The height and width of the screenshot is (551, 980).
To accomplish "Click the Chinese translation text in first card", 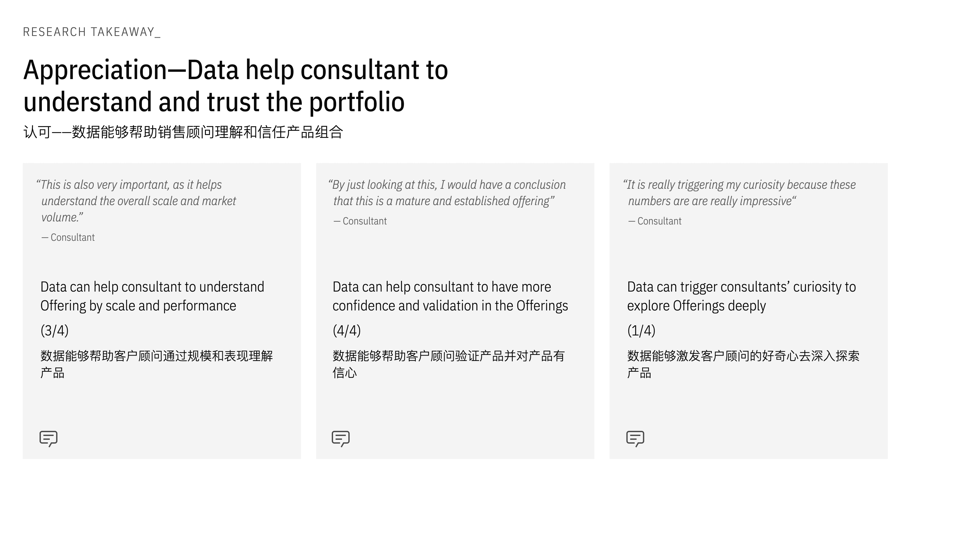I will [157, 364].
